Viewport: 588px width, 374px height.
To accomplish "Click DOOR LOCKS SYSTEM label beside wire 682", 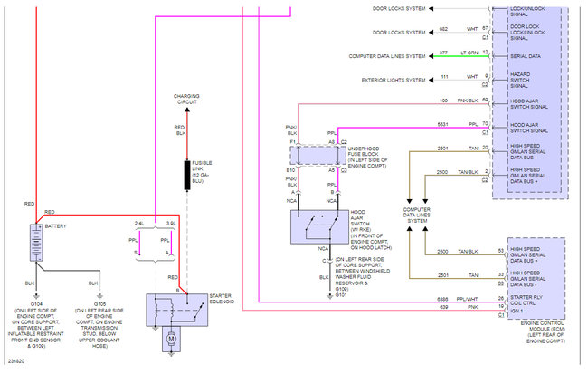I will coord(399,33).
